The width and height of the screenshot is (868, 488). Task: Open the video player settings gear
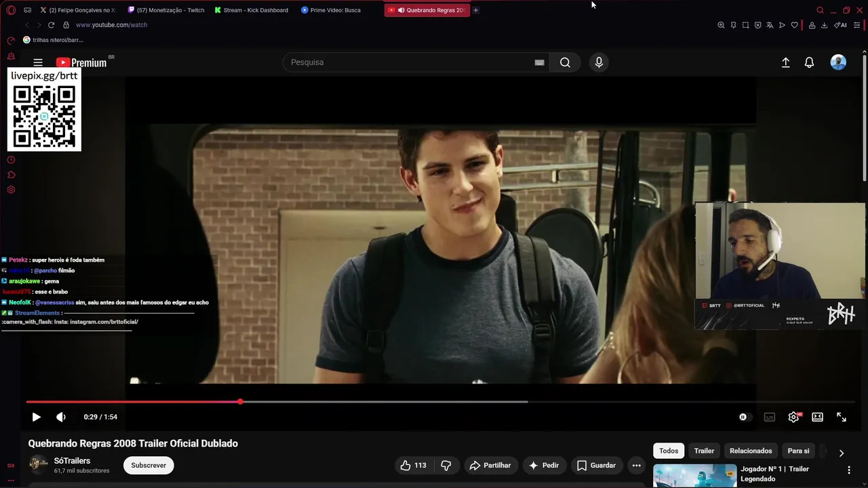(x=793, y=417)
